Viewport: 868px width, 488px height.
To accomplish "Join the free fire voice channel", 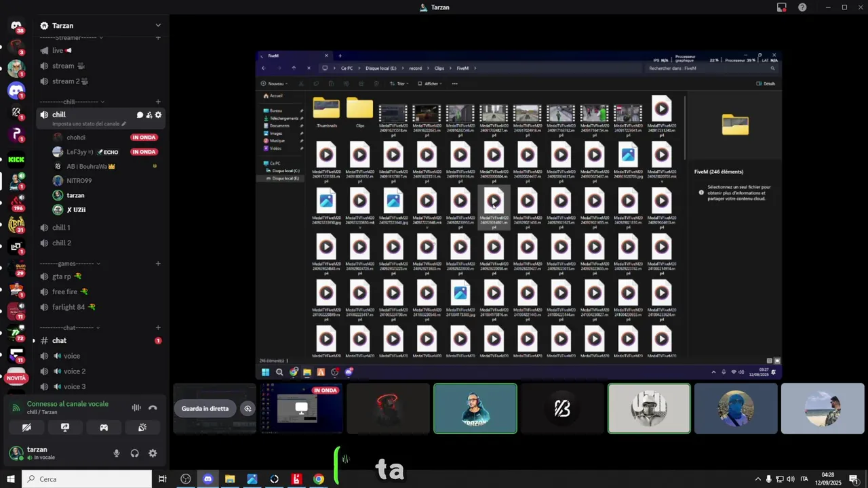I will pos(100,291).
